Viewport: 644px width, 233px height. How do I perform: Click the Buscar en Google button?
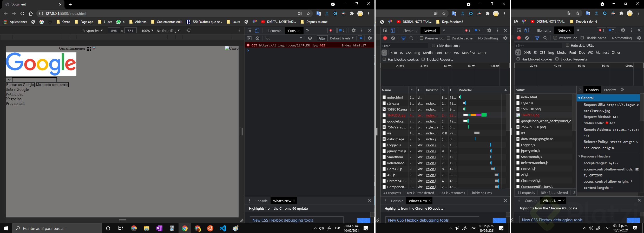pyautogui.click(x=20, y=85)
